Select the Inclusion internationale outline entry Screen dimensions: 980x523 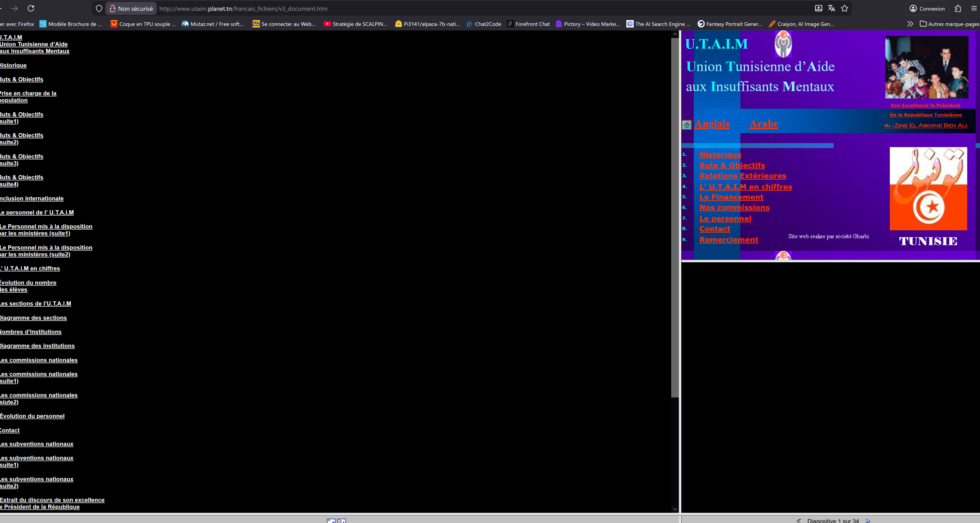click(x=32, y=198)
